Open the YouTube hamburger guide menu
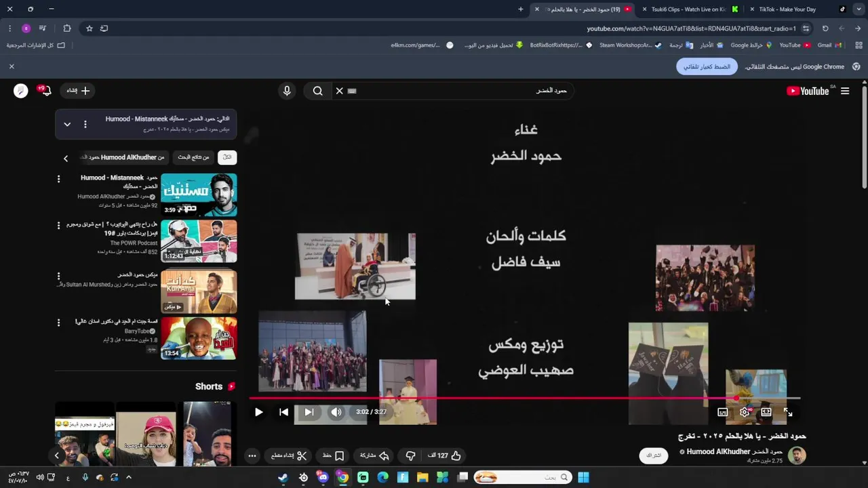 point(845,91)
